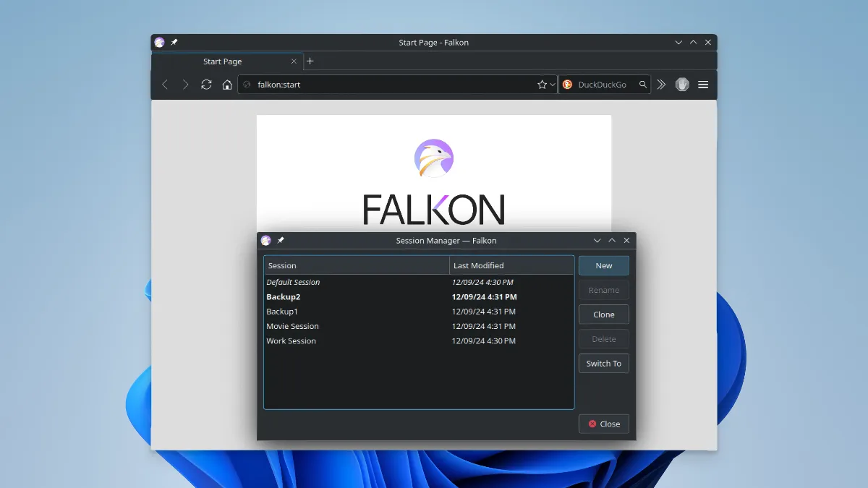Screen dimensions: 868x488
Task: Sort sessions by the Last Modified column
Action: (x=479, y=265)
